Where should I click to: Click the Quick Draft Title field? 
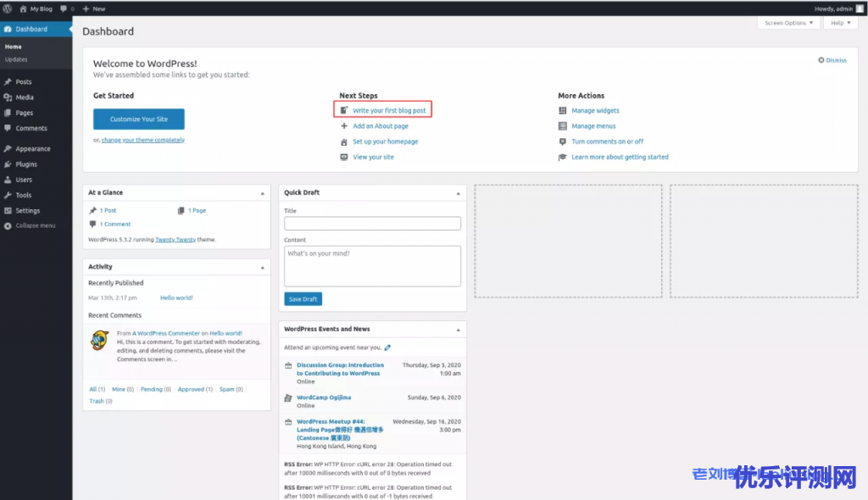click(372, 224)
